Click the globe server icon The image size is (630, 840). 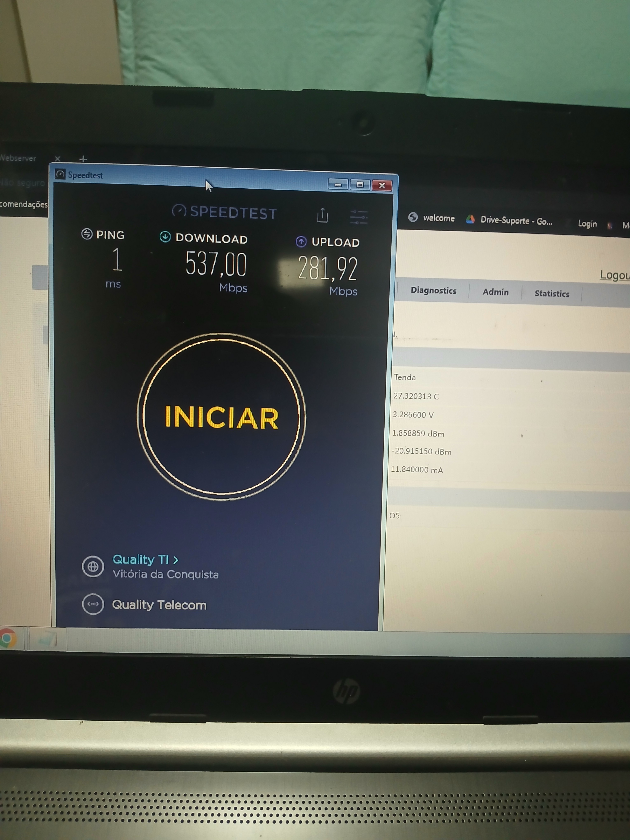(x=93, y=566)
